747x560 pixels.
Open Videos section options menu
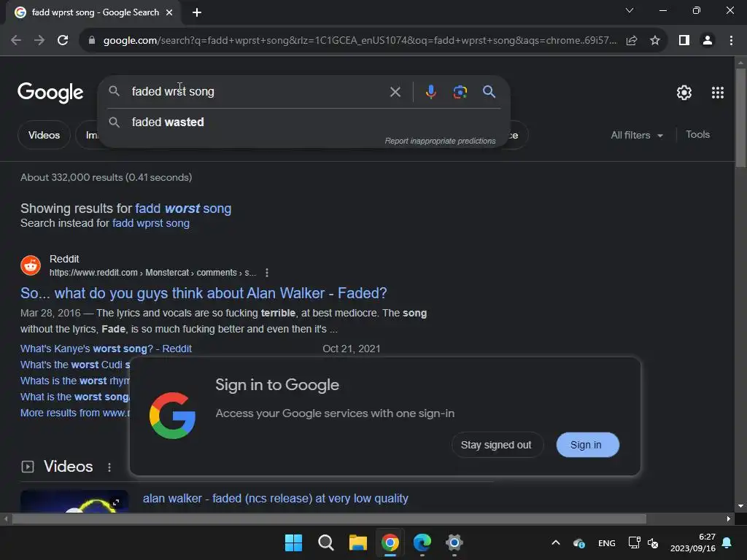109,467
